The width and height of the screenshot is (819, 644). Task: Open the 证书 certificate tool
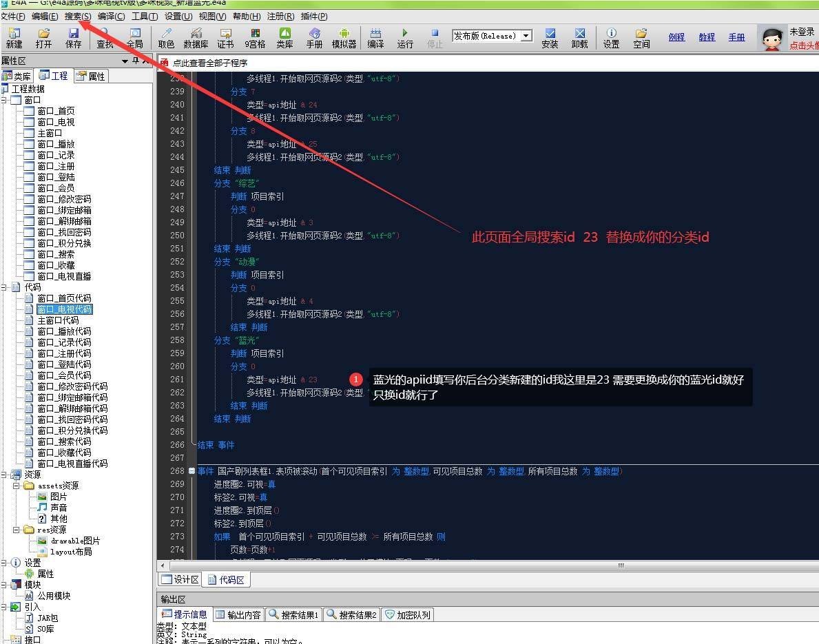(227, 36)
